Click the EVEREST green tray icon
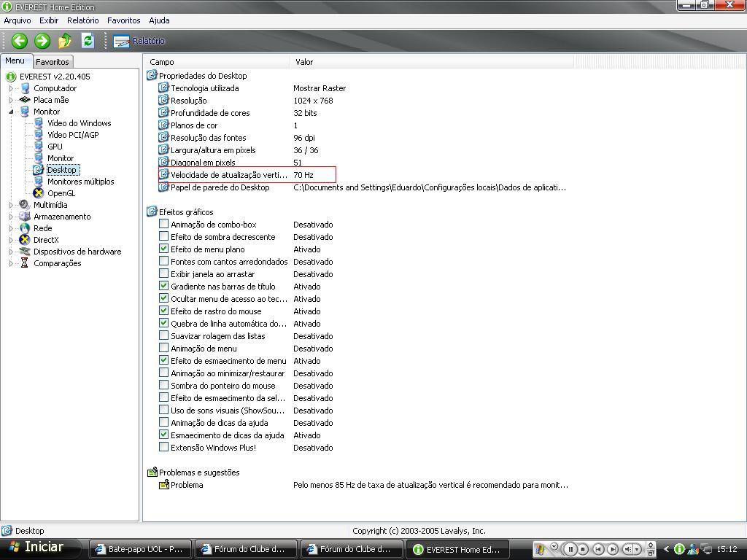Image resolution: width=747 pixels, height=560 pixels. [680, 550]
